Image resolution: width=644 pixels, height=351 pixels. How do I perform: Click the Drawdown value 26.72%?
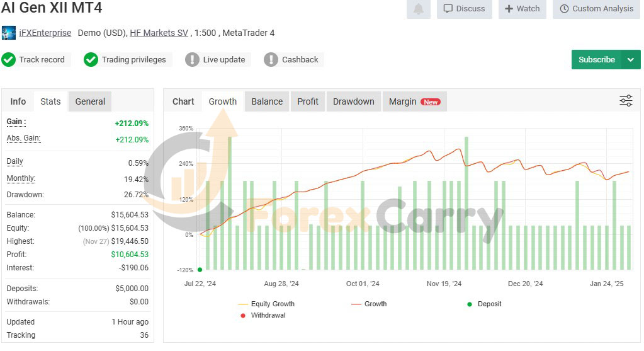point(136,195)
